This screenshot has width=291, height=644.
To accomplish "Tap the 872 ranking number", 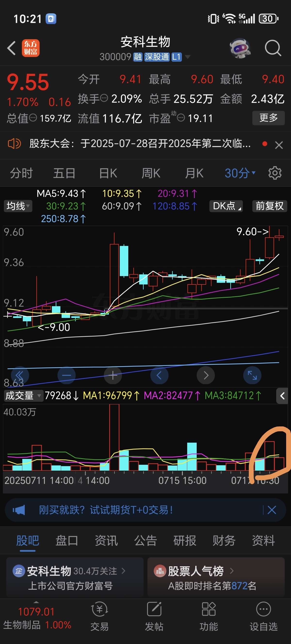I will tap(239, 586).
